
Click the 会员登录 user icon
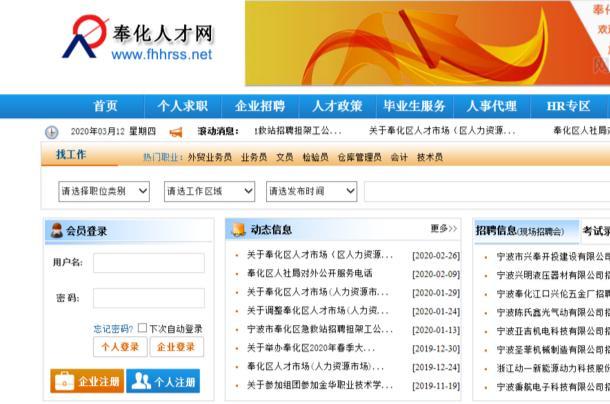(x=57, y=231)
